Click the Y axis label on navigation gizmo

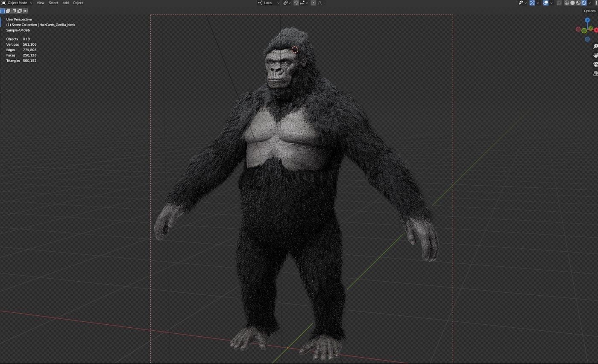[x=590, y=29]
